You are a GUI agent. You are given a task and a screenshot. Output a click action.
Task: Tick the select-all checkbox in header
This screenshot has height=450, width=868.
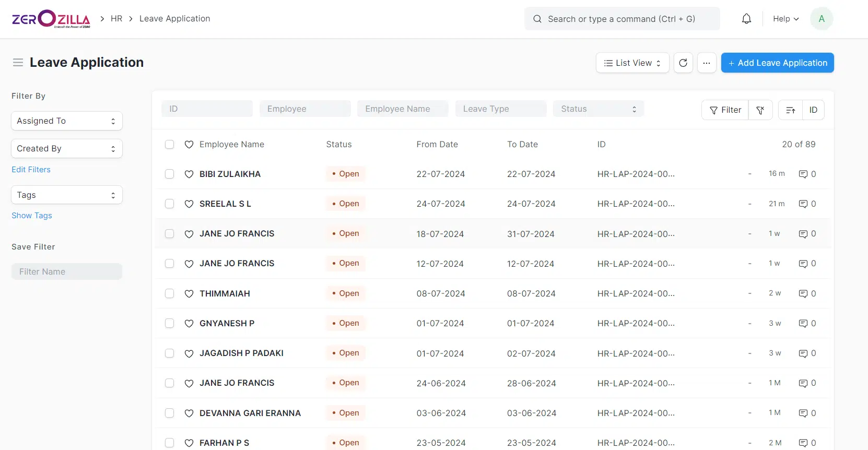point(169,145)
